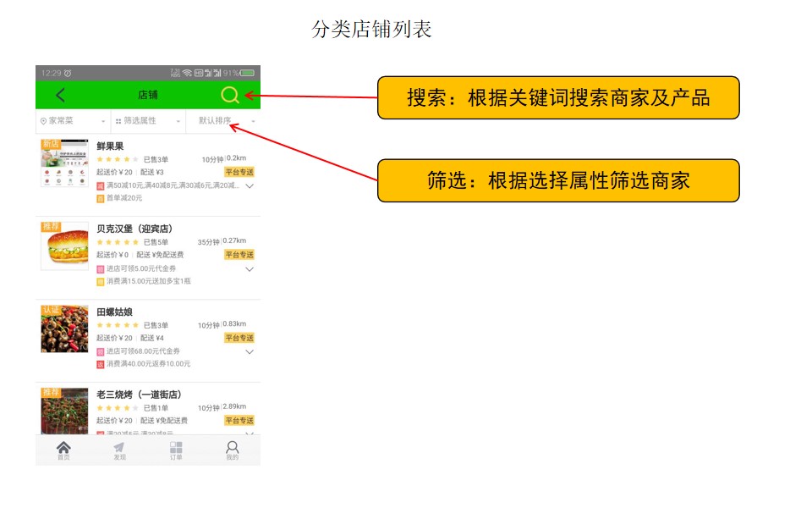Tap 平台专送 tag on 老三烧烤
This screenshot has height=508, width=812.
coord(239,421)
